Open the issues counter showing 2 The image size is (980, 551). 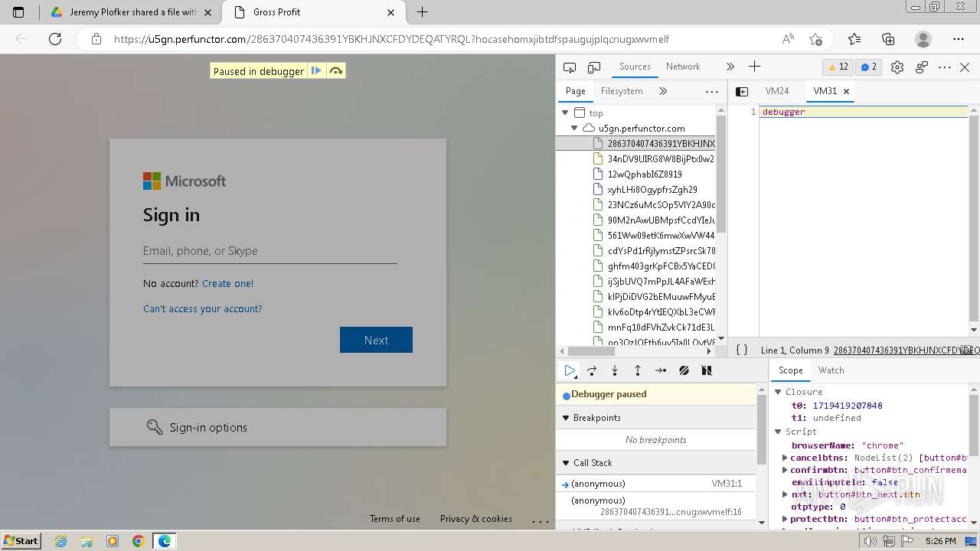coord(869,67)
